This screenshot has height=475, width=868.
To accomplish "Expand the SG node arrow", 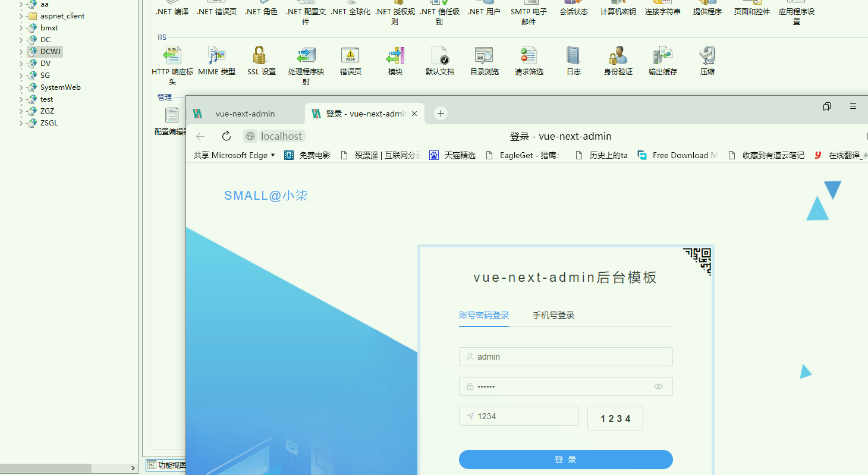I will [x=21, y=76].
